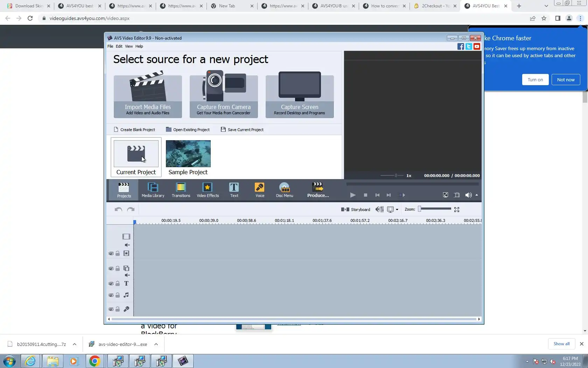Screen dimensions: 588x368
Task: Lock the video effects track
Action: (118, 253)
